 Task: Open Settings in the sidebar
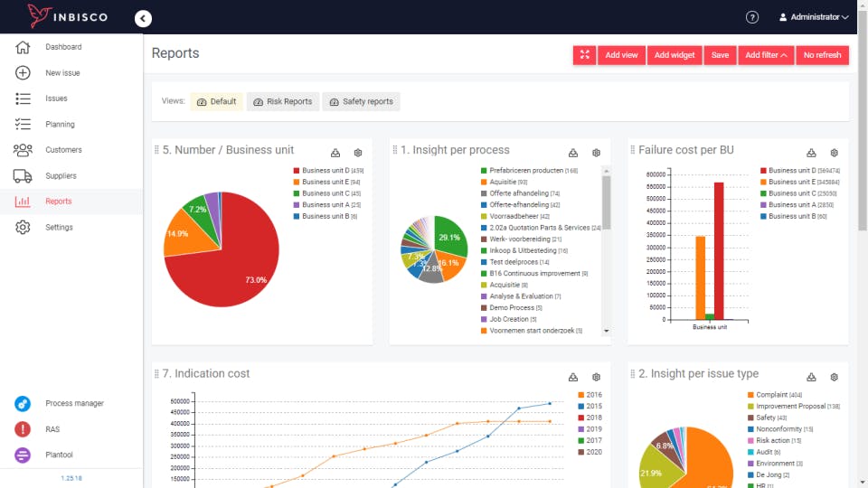[60, 228]
